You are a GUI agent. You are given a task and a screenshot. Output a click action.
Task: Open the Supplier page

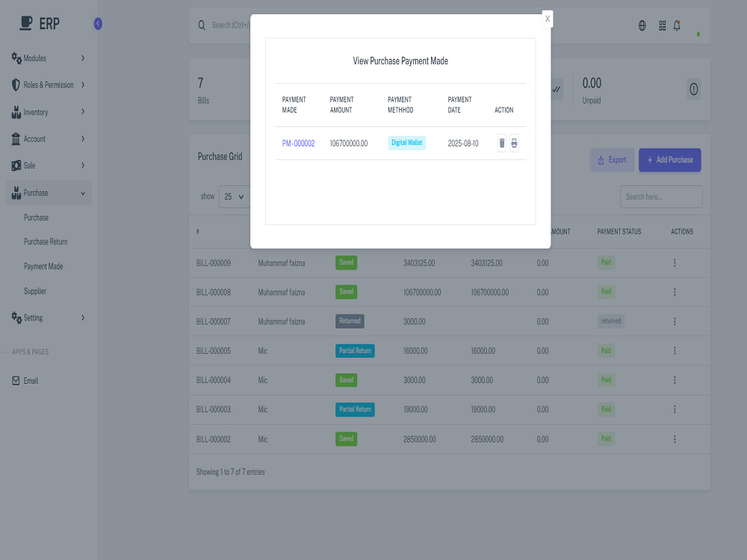pyautogui.click(x=35, y=291)
